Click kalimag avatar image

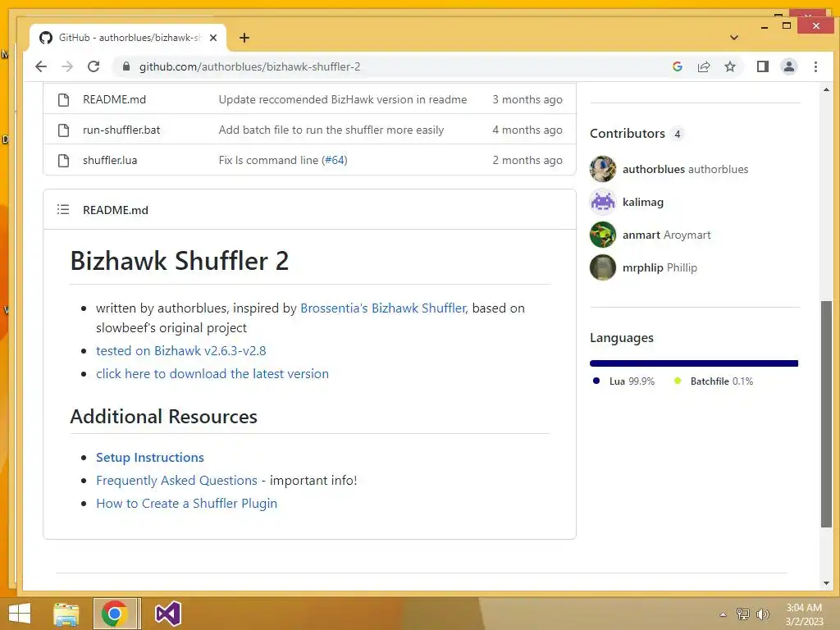603,202
